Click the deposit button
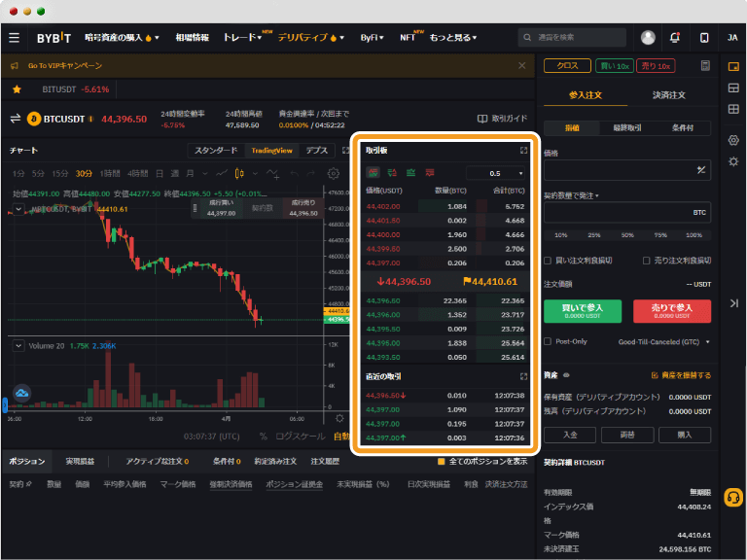The image size is (747, 560). click(570, 435)
